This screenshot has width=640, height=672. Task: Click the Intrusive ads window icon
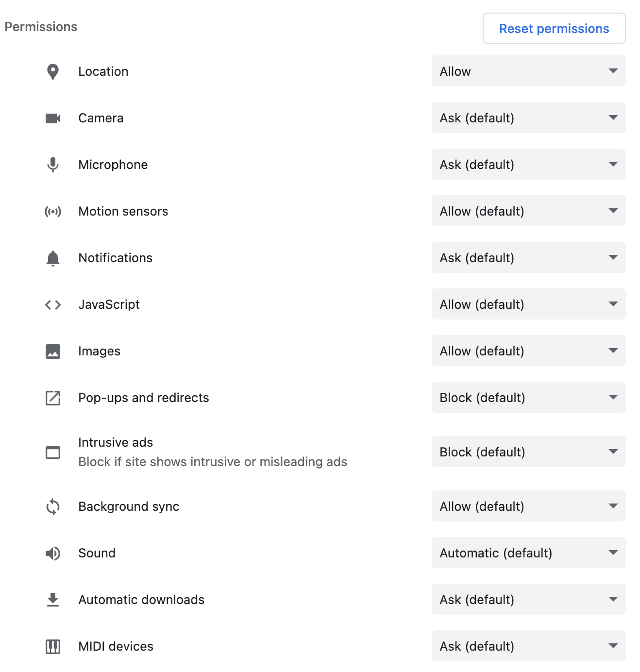click(53, 452)
